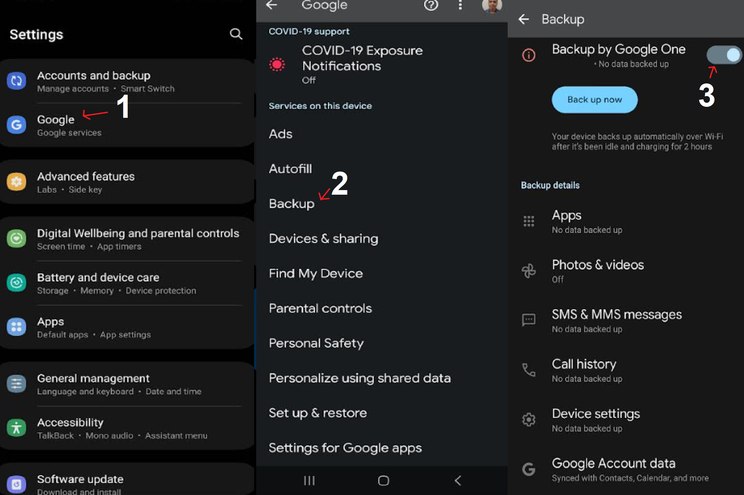744x495 pixels.
Task: Tap the Battery and device care icon
Action: (x=17, y=283)
